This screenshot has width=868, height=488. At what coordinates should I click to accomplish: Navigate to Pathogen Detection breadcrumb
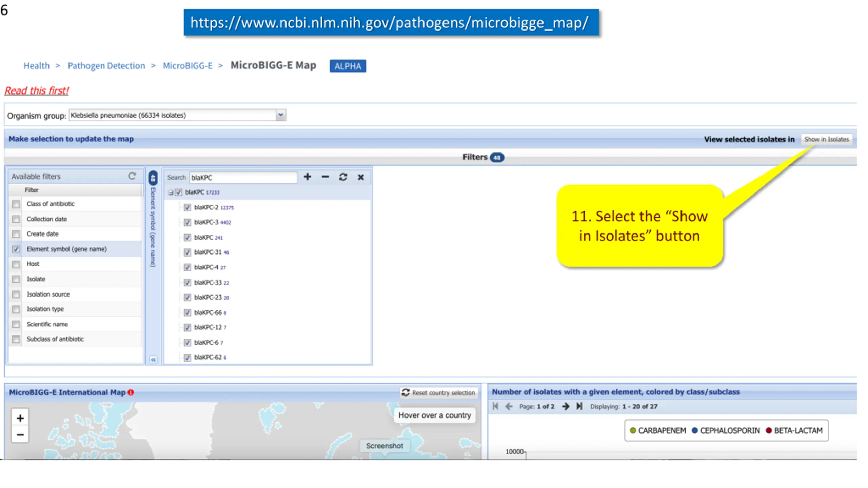click(x=106, y=66)
